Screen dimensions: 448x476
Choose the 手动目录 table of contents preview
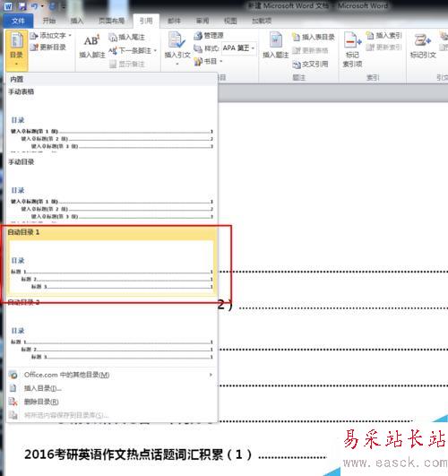(x=112, y=191)
